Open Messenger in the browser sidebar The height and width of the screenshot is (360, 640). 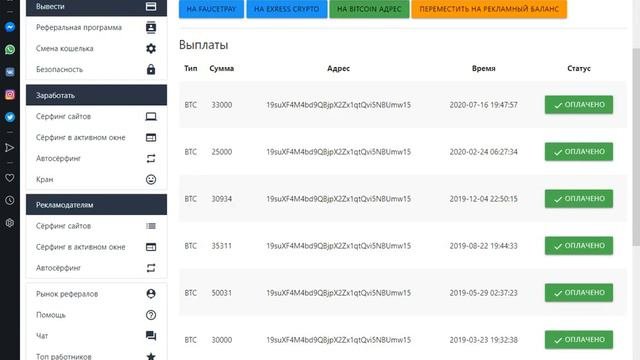10,27
